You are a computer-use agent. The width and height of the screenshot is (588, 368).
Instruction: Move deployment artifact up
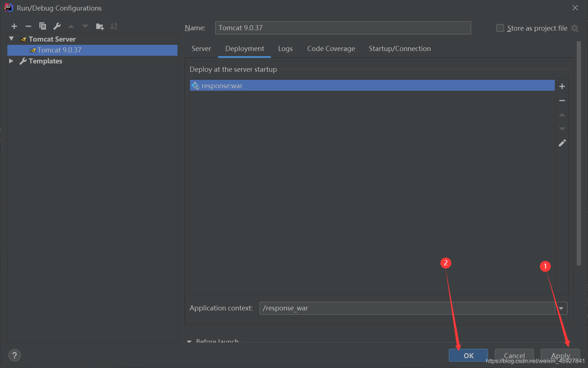562,115
